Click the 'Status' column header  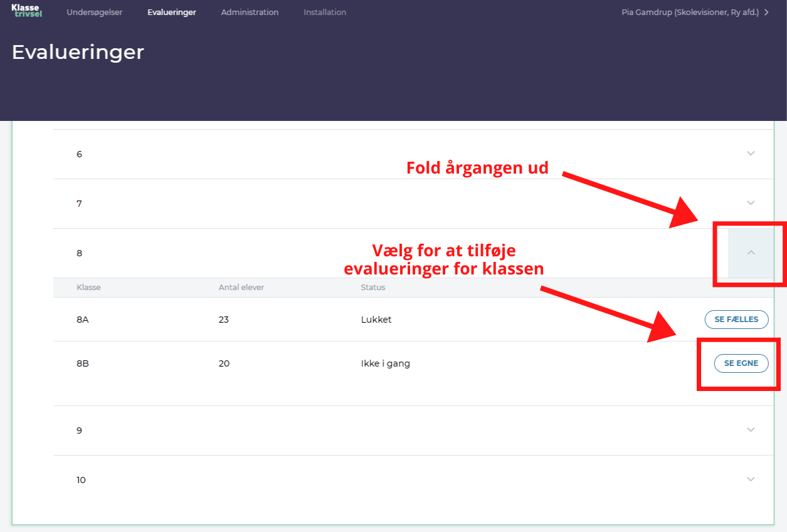[373, 288]
